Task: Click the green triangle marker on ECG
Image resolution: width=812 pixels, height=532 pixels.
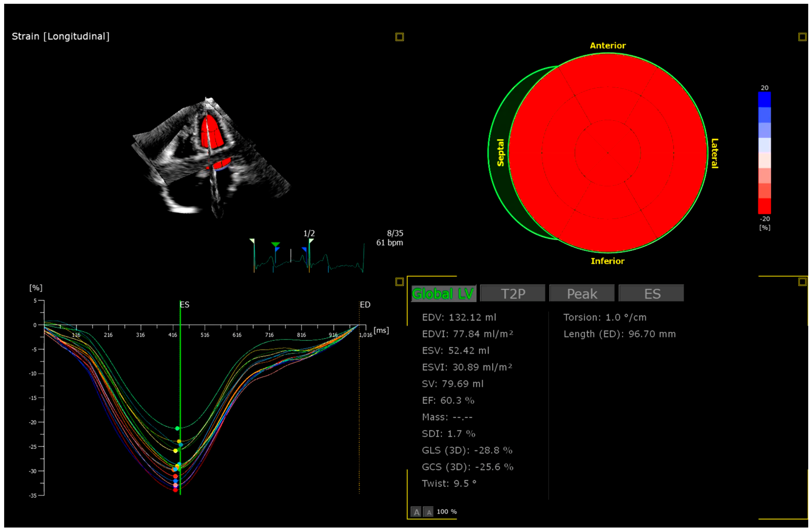Action: click(x=275, y=244)
